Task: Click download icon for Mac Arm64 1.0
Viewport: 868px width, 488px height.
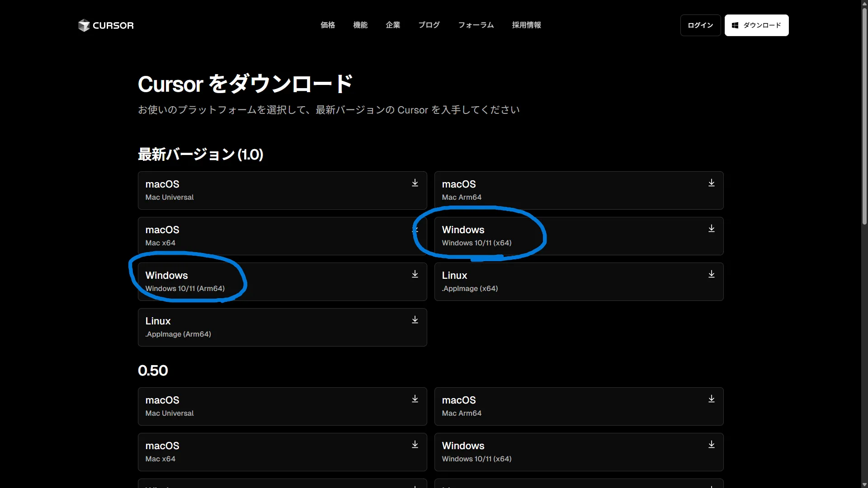Action: click(711, 183)
